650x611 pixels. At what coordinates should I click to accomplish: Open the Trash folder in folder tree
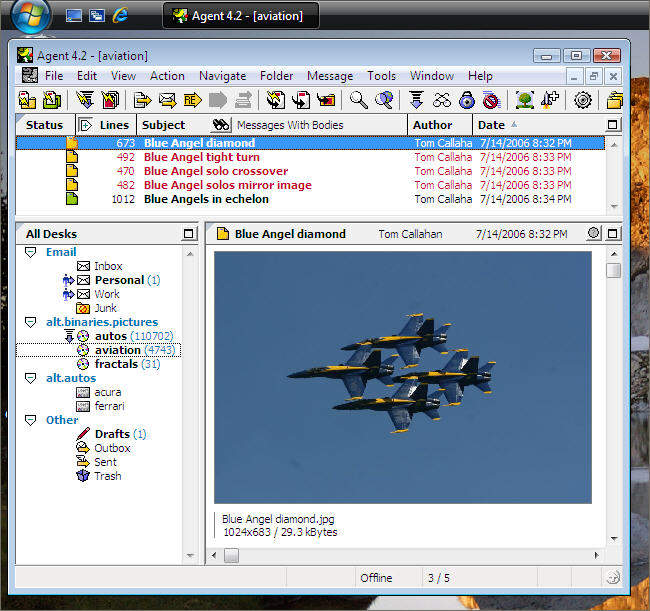click(x=107, y=476)
